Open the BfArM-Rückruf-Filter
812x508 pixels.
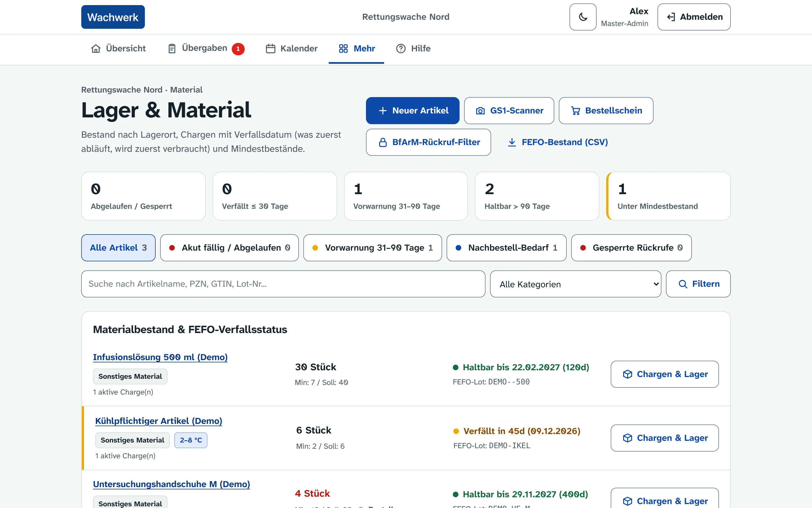click(429, 142)
